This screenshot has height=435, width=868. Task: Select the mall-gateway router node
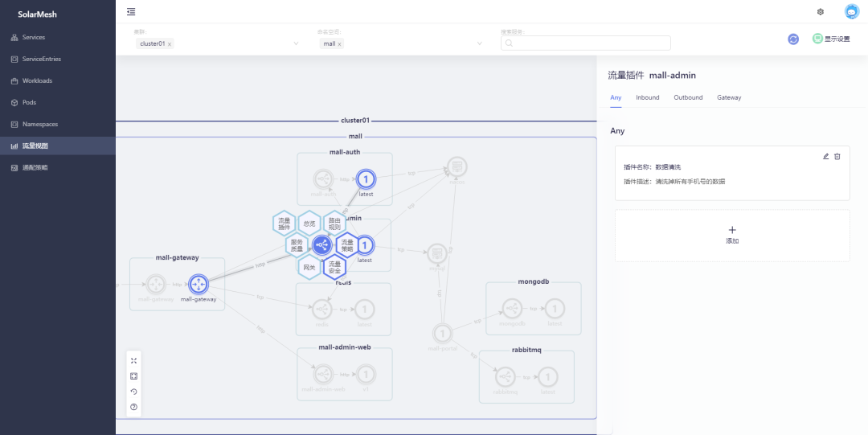198,284
